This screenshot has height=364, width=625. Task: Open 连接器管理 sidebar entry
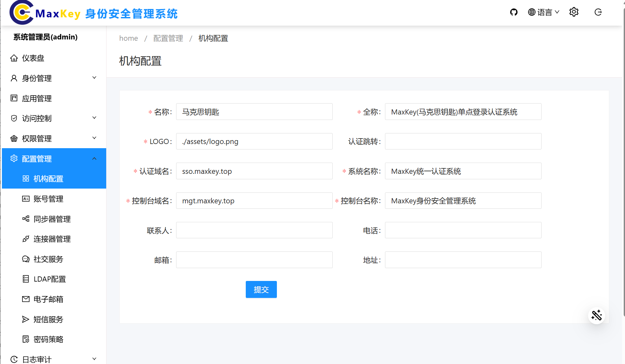[52, 239]
